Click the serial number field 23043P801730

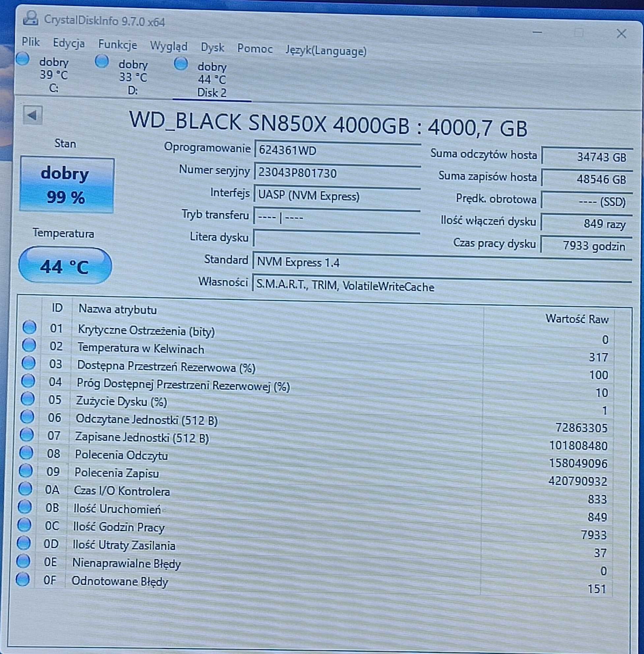click(x=337, y=173)
